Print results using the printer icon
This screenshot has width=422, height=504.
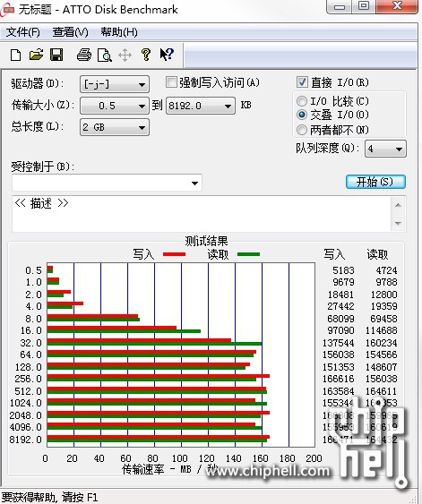pyautogui.click(x=84, y=55)
